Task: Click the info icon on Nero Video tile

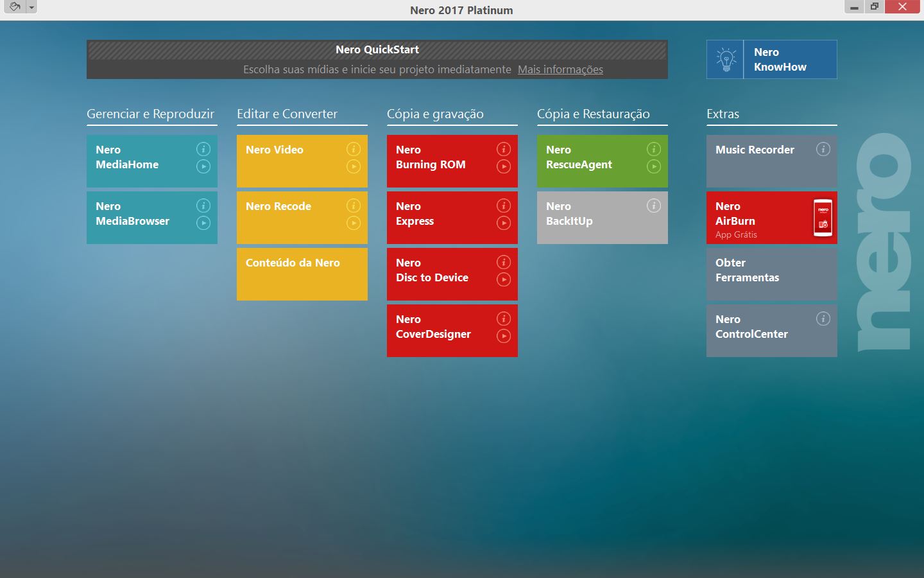Action: point(354,149)
